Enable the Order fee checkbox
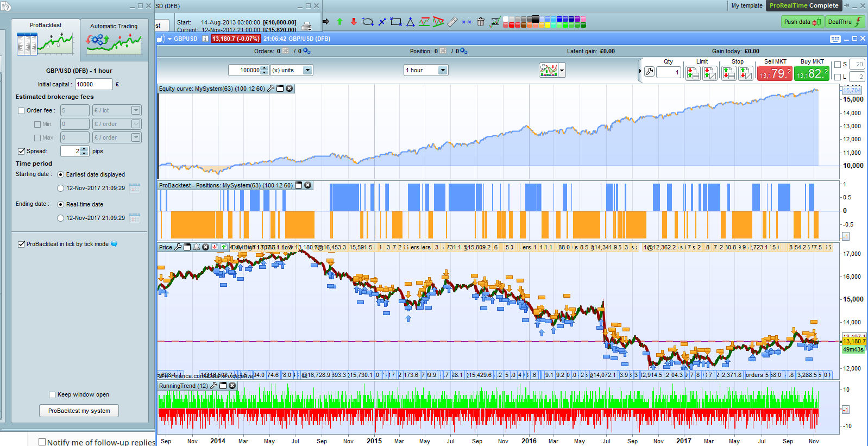Image resolution: width=868 pixels, height=446 pixels. [21, 111]
